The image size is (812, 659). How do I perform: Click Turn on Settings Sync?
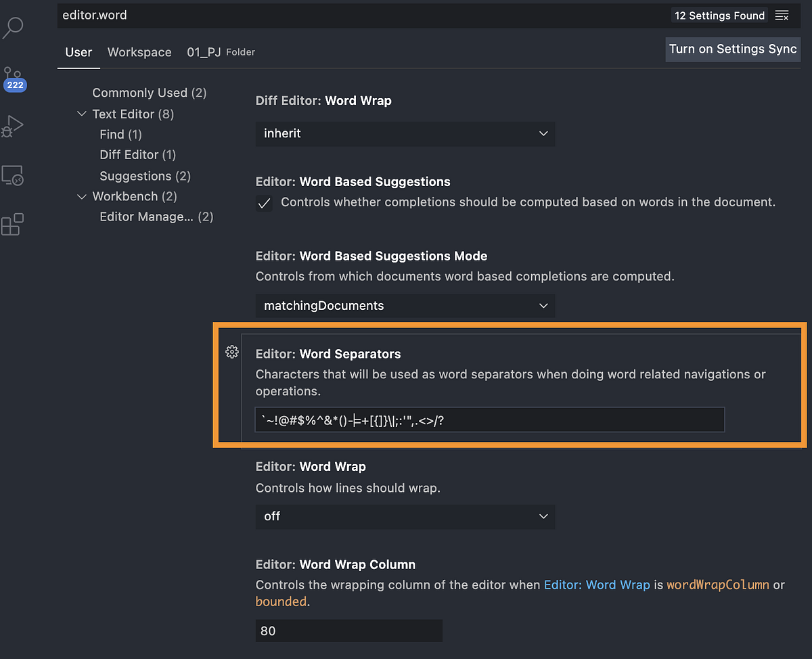(x=733, y=49)
